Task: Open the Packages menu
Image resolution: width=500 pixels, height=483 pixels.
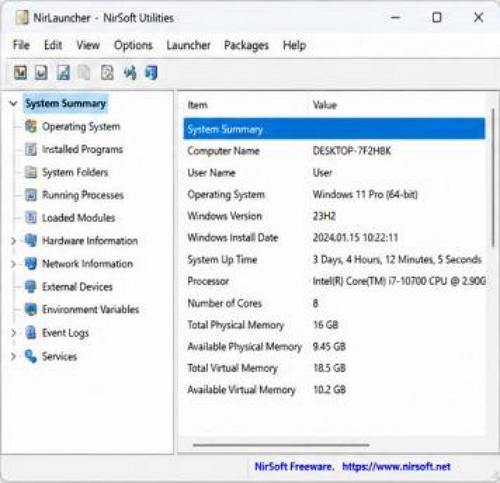Action: tap(246, 45)
